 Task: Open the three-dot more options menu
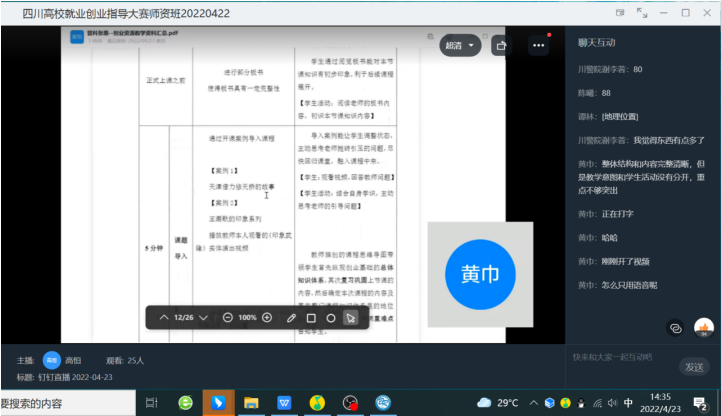click(540, 45)
